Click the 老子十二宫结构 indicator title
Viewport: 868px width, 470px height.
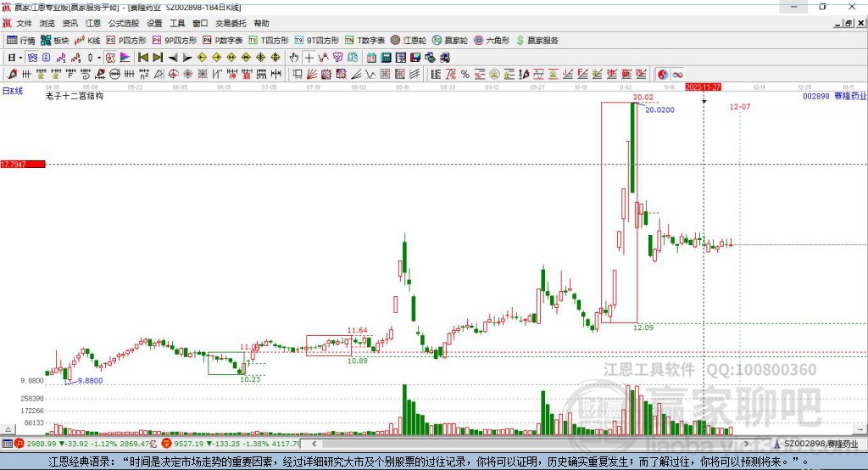[75, 96]
